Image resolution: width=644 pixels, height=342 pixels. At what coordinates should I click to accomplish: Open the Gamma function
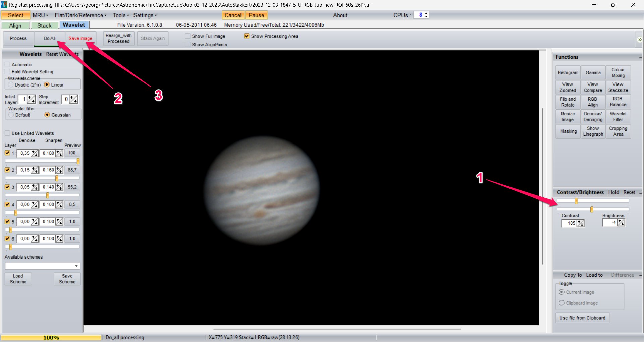point(593,73)
